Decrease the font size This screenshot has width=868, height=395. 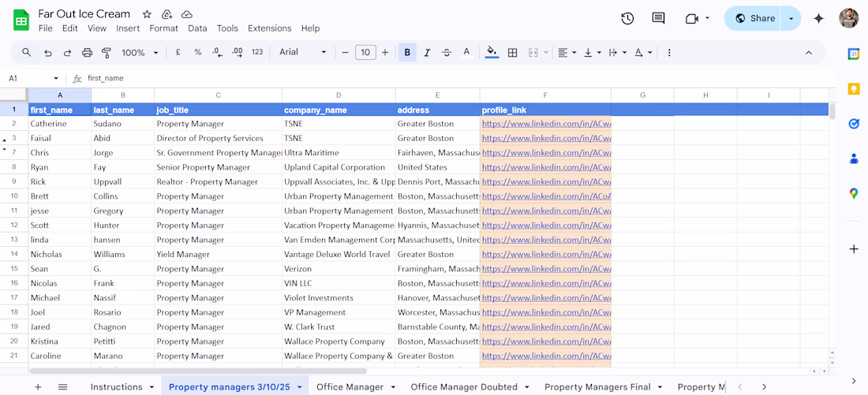(x=346, y=53)
